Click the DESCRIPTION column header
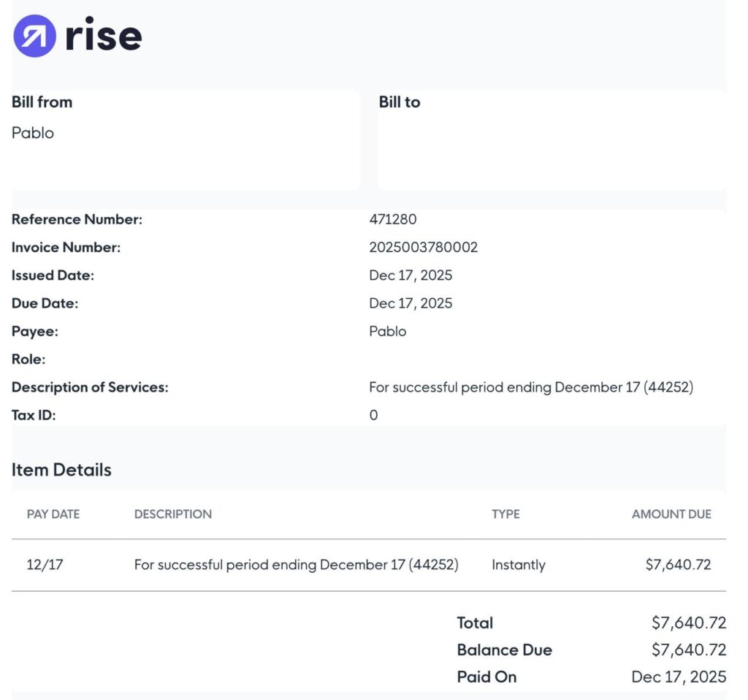 click(173, 514)
